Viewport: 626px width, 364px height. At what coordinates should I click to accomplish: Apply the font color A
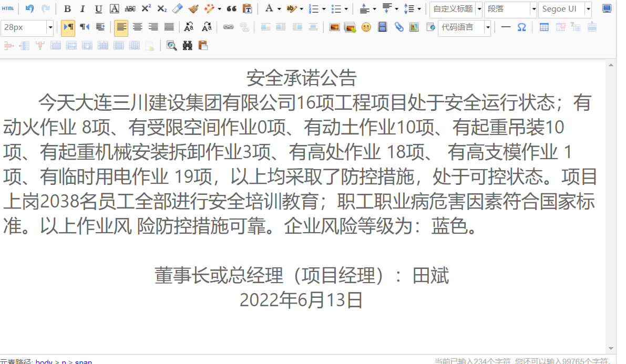pos(270,8)
